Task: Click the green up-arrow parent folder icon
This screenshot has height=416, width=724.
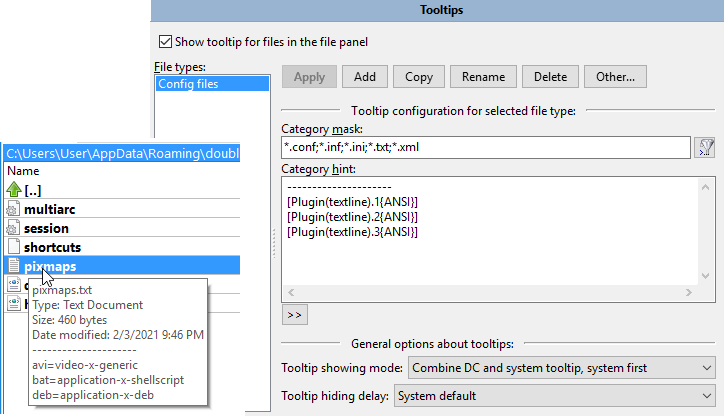Action: pyautogui.click(x=13, y=190)
